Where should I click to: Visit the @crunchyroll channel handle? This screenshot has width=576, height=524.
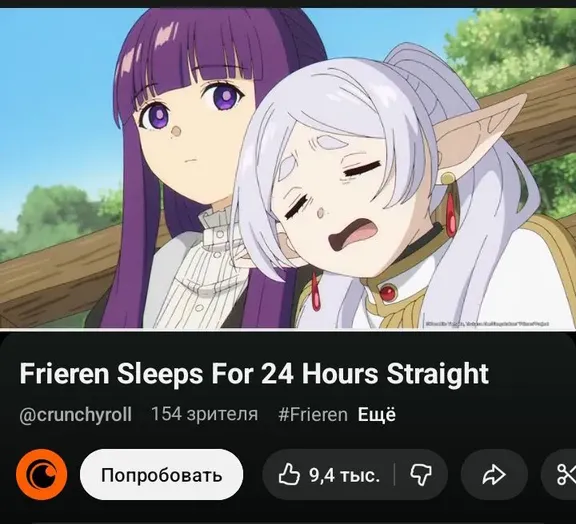(76, 415)
